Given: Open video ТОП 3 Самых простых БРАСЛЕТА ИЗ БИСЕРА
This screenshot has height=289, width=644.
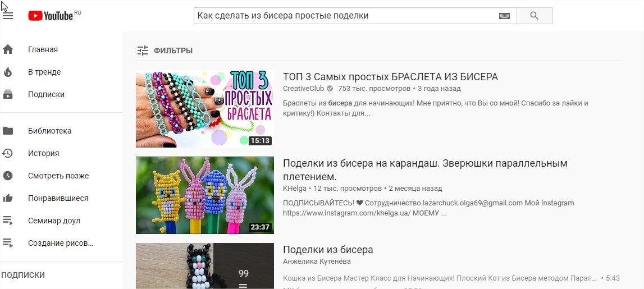Looking at the screenshot, I should [390, 77].
